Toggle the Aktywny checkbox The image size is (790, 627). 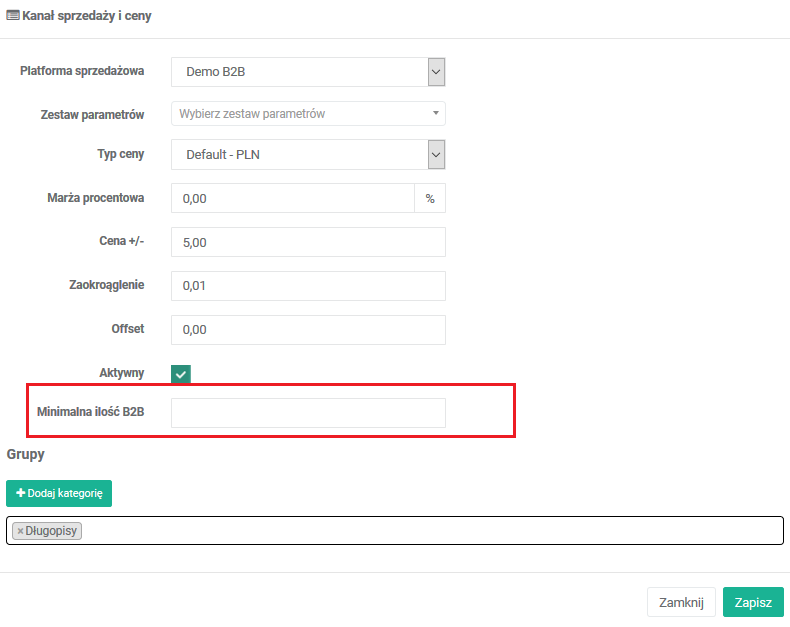pyautogui.click(x=181, y=374)
